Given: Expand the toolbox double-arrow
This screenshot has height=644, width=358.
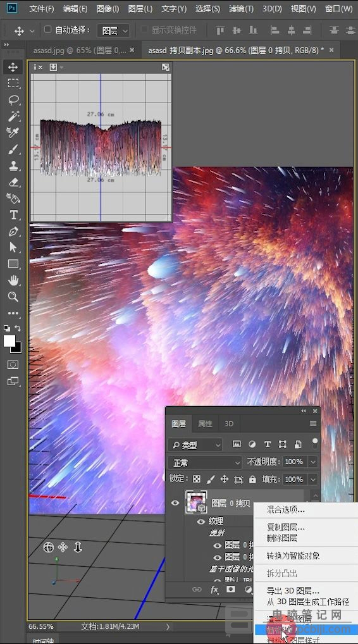Looking at the screenshot, I should 6,44.
